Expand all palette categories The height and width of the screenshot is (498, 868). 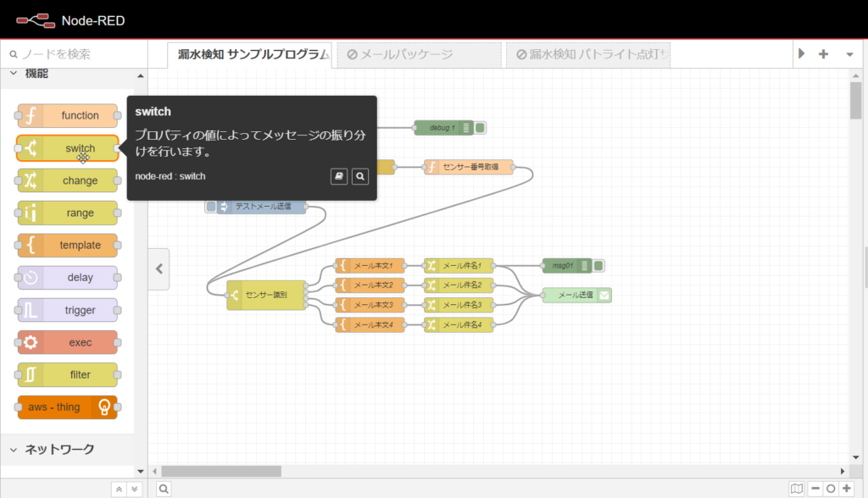tap(135, 490)
